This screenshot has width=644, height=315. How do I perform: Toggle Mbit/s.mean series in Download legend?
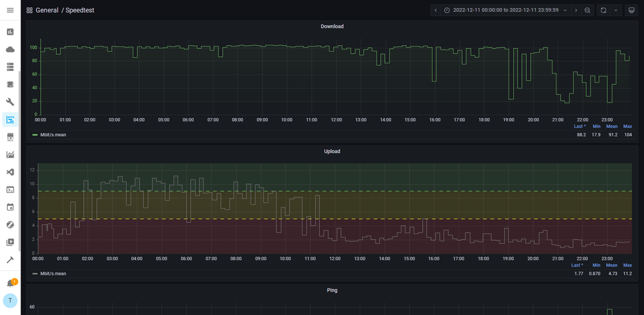pos(53,135)
